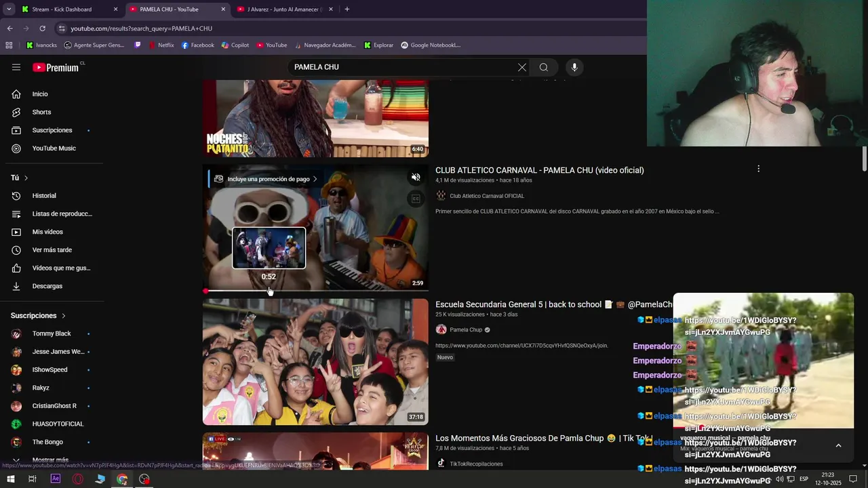Open a new browser tab
Image resolution: width=868 pixels, height=488 pixels.
click(347, 9)
